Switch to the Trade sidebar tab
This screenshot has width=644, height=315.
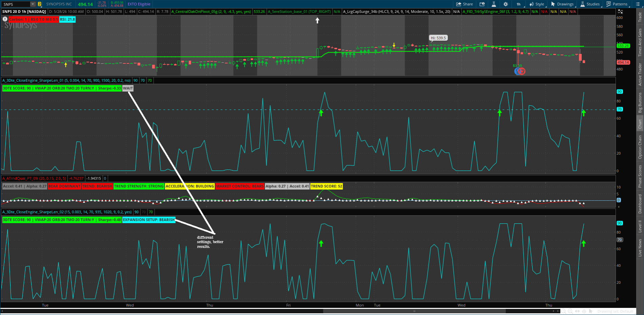[x=640, y=17]
